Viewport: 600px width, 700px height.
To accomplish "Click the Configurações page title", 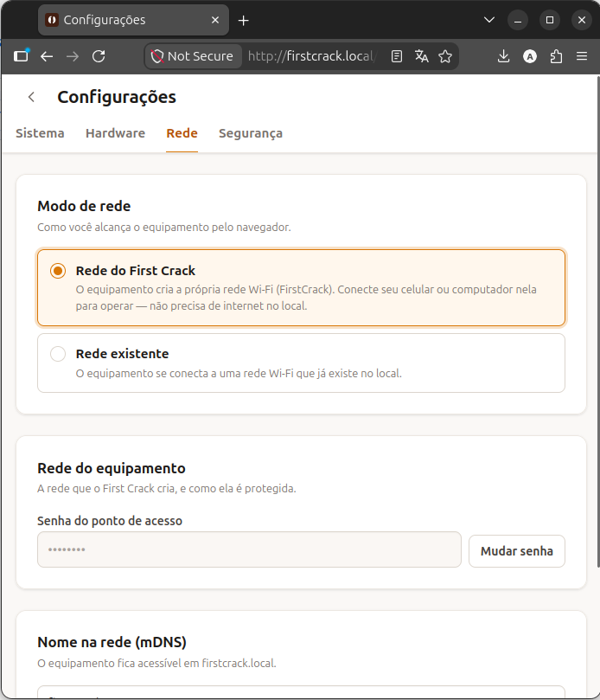I will tap(117, 97).
